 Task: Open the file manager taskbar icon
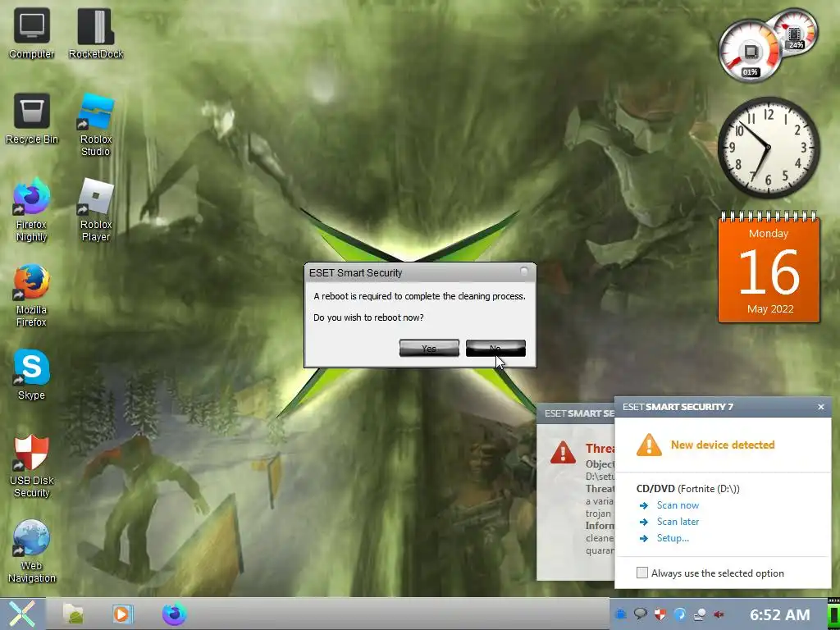(x=73, y=614)
